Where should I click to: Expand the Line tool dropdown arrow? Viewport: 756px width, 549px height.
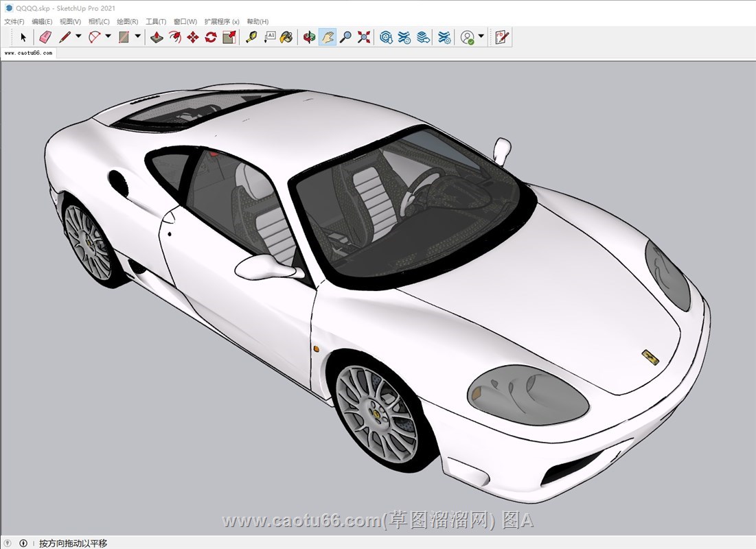pyautogui.click(x=78, y=36)
